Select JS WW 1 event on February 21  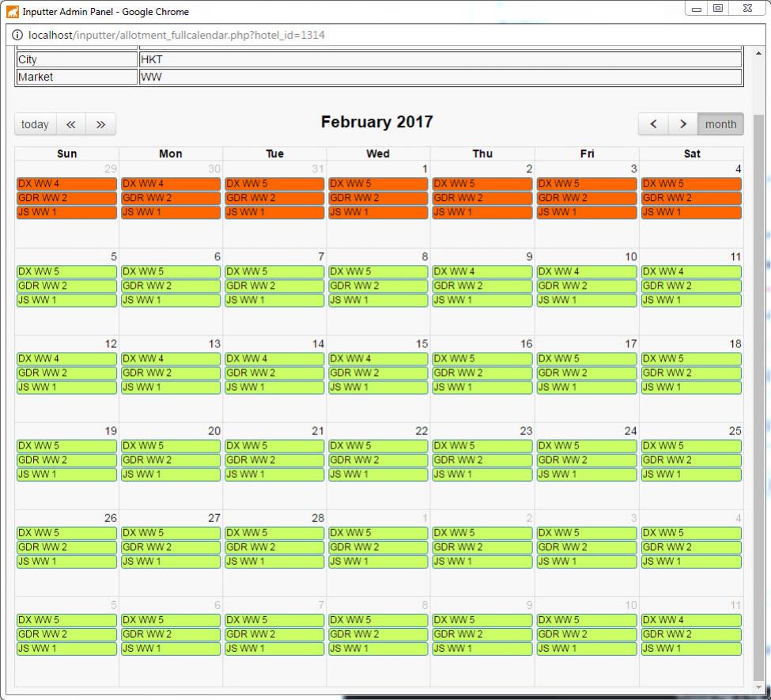click(274, 475)
